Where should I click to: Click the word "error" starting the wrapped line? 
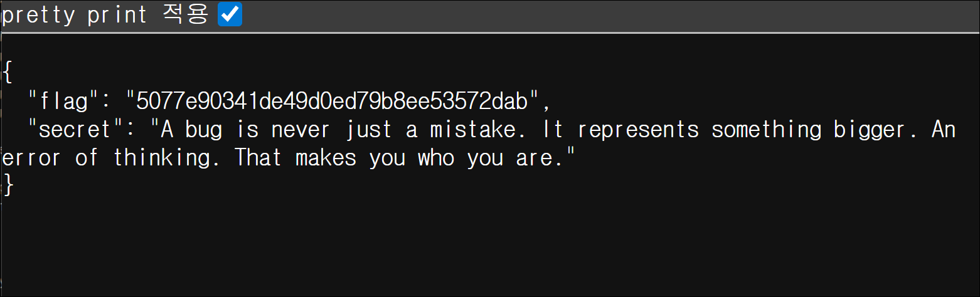(31, 158)
